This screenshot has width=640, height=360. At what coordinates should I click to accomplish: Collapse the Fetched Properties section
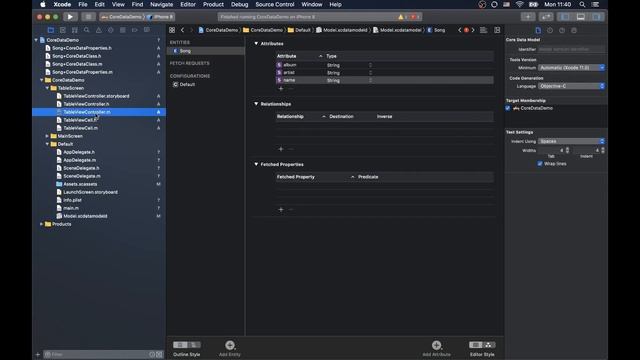tap(256, 164)
